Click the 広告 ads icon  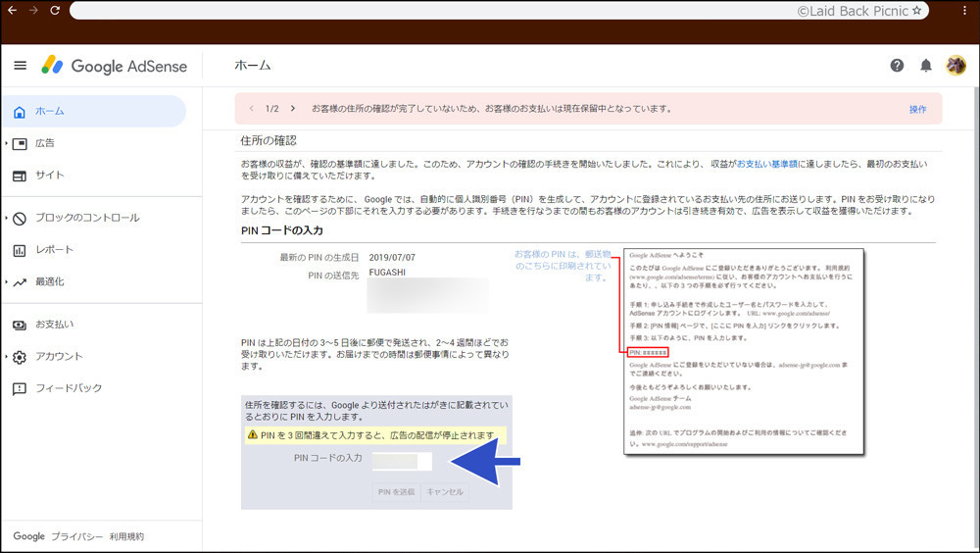pos(20,144)
